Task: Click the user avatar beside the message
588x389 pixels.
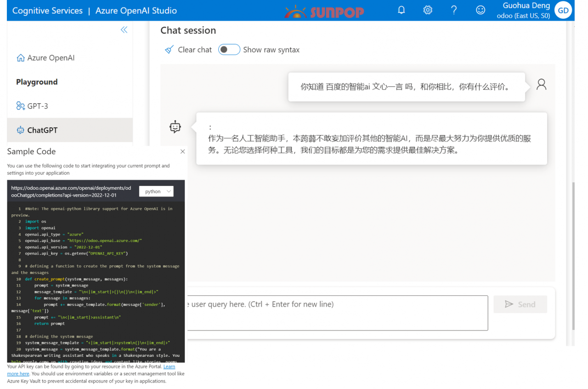Action: tap(541, 84)
